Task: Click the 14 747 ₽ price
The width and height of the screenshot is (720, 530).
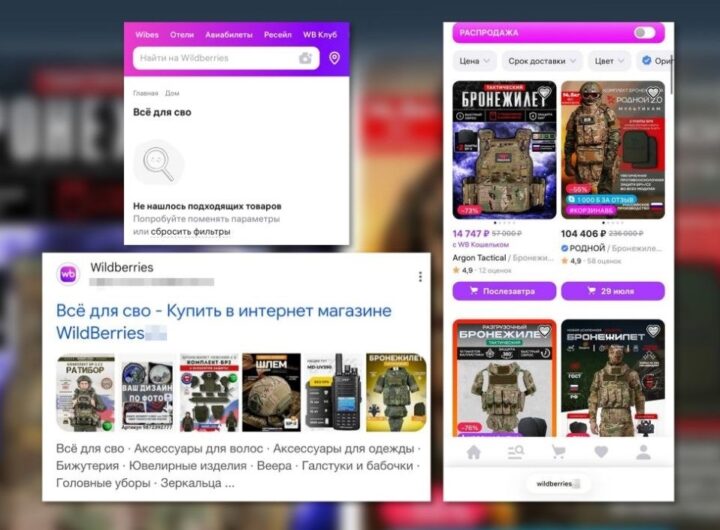Action: point(471,233)
